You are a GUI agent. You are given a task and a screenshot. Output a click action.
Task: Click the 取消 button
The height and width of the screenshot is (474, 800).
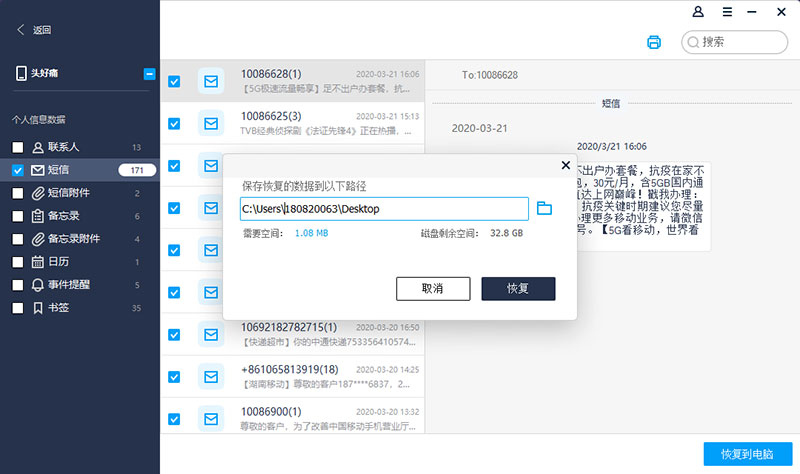432,288
